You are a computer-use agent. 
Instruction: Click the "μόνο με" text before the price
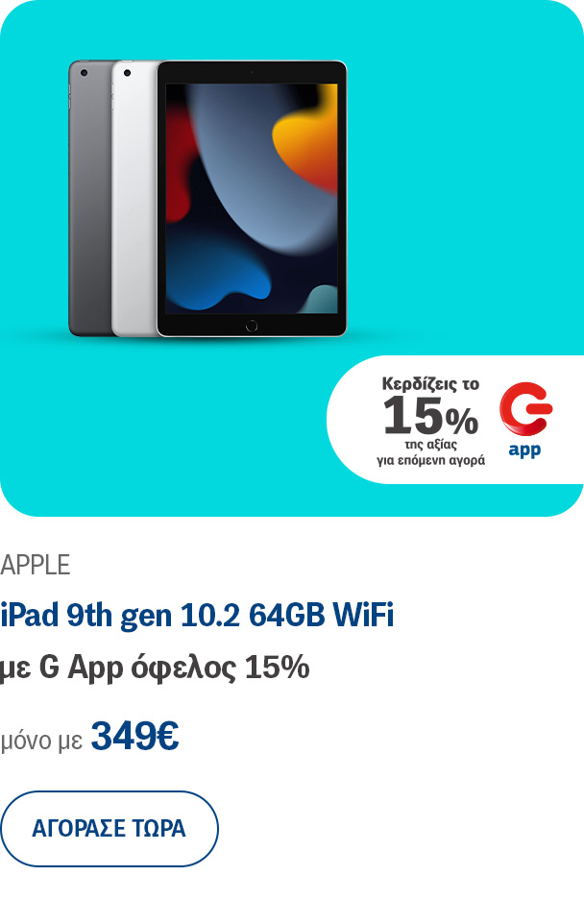(41, 741)
